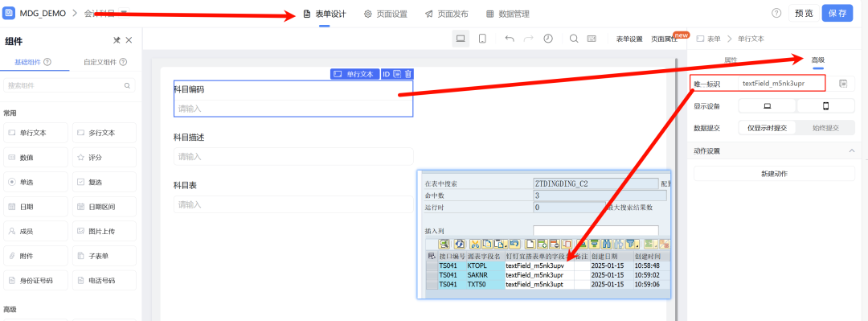Open the history clock icon

(x=548, y=39)
